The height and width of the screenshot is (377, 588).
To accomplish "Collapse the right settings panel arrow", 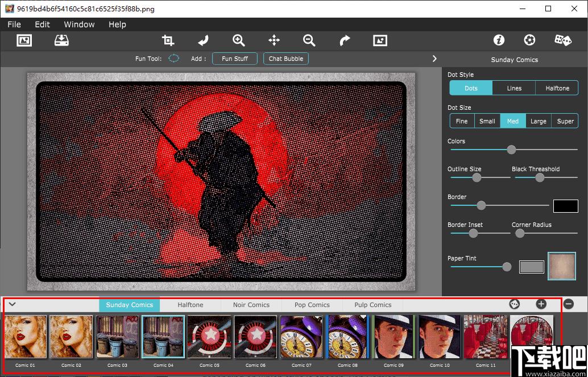I will pos(434,59).
